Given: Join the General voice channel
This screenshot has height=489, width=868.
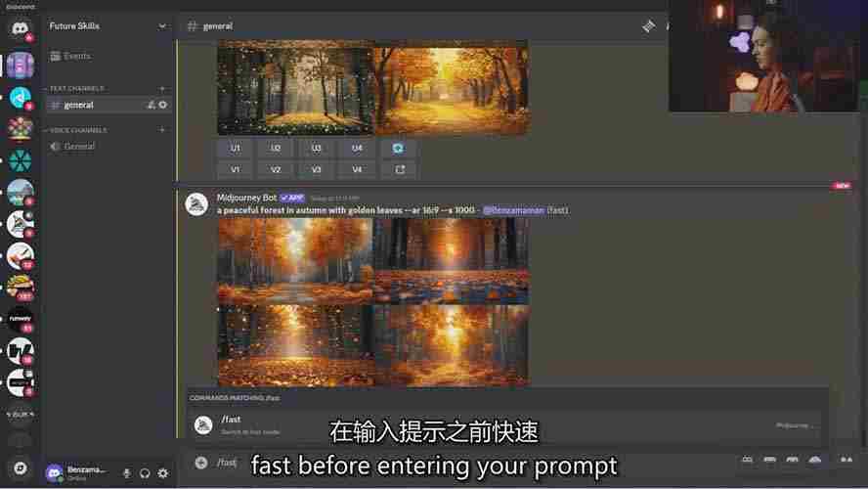Looking at the screenshot, I should (x=79, y=147).
